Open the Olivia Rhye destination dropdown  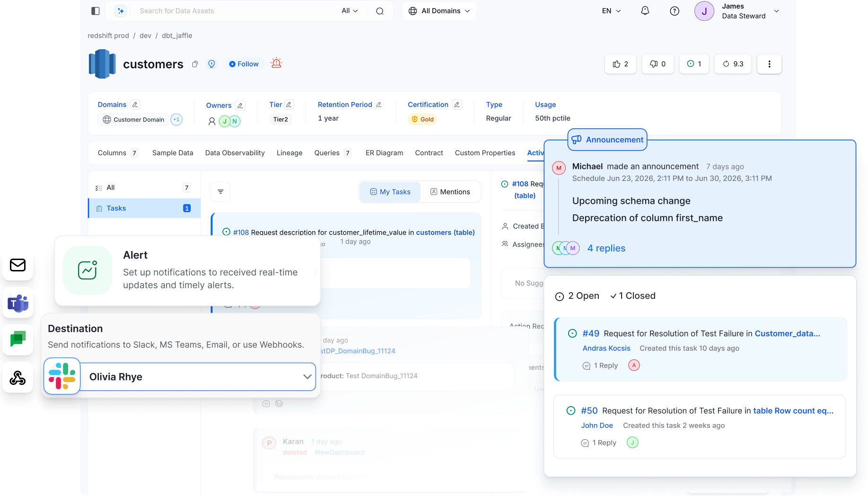tap(198, 377)
